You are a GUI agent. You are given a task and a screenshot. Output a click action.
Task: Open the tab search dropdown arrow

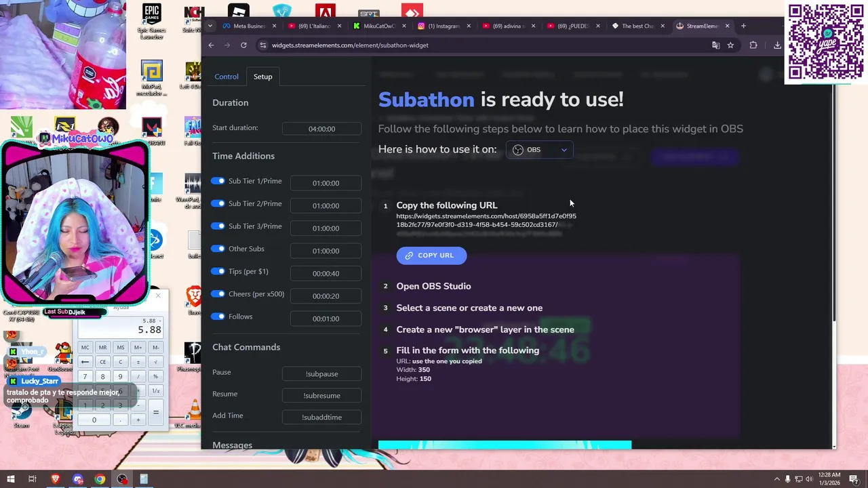tap(210, 26)
